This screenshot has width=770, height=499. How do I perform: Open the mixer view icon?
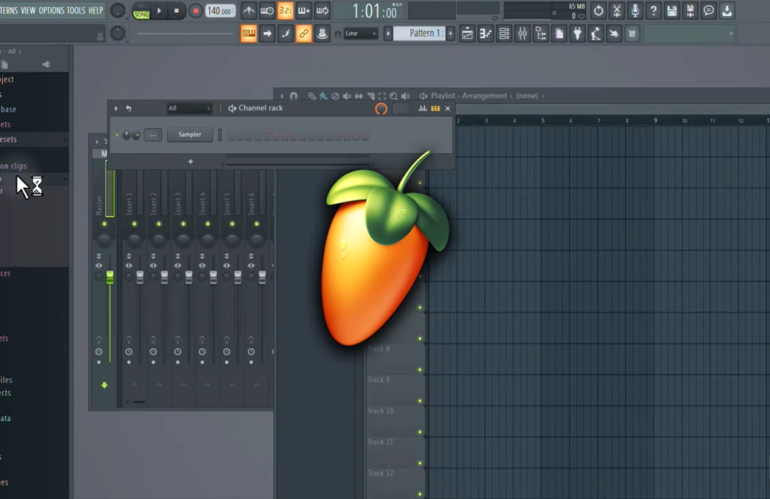pyautogui.click(x=522, y=33)
